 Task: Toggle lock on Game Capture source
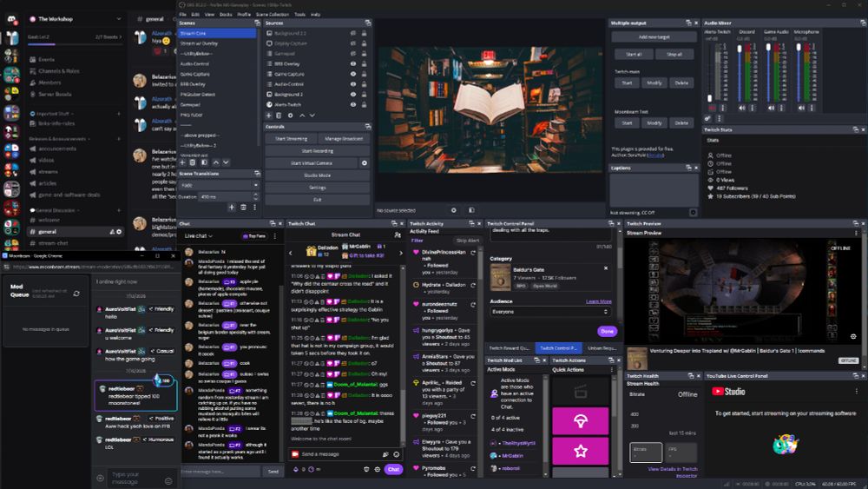coord(364,74)
